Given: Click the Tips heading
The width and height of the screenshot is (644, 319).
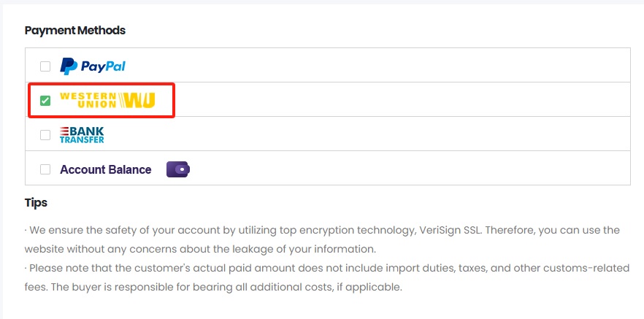Looking at the screenshot, I should coord(36,202).
